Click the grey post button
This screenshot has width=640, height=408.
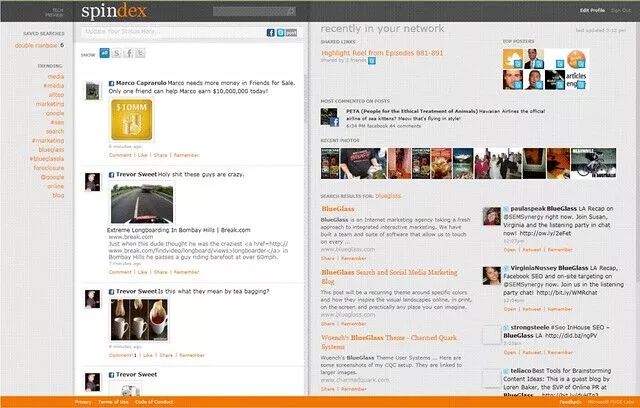click(x=291, y=33)
